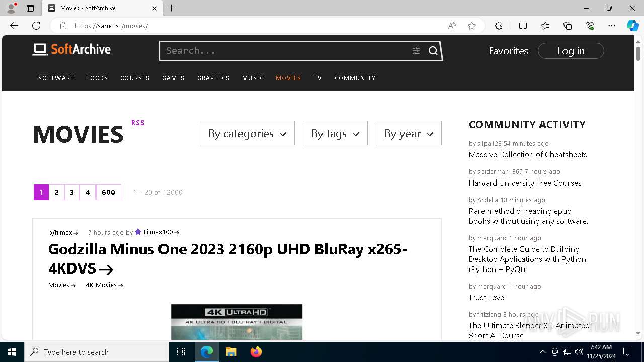
Task: Close the Movies - SoftArchive tab
Action: coord(154,8)
